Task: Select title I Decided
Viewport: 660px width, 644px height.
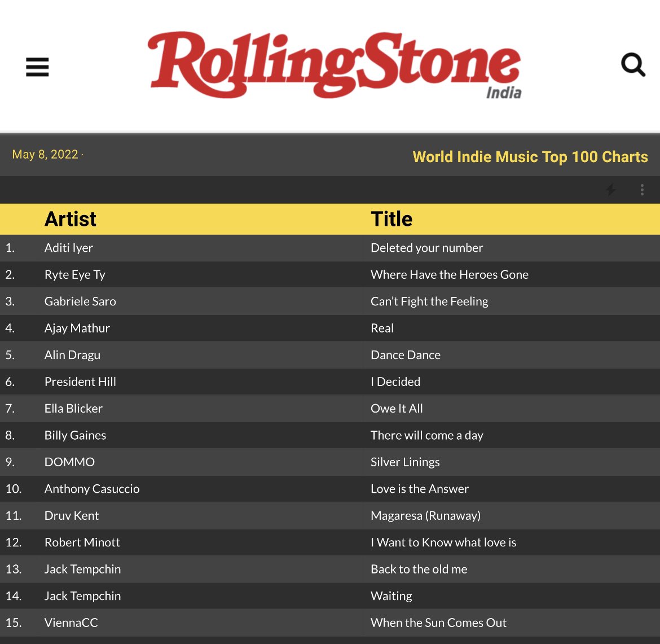Action: pyautogui.click(x=395, y=382)
